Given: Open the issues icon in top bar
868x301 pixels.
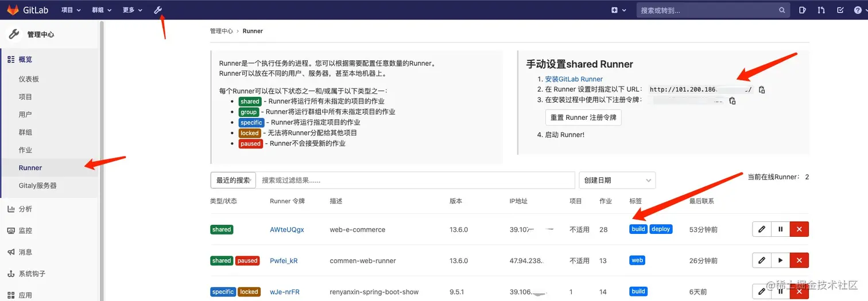Looking at the screenshot, I should [x=803, y=10].
